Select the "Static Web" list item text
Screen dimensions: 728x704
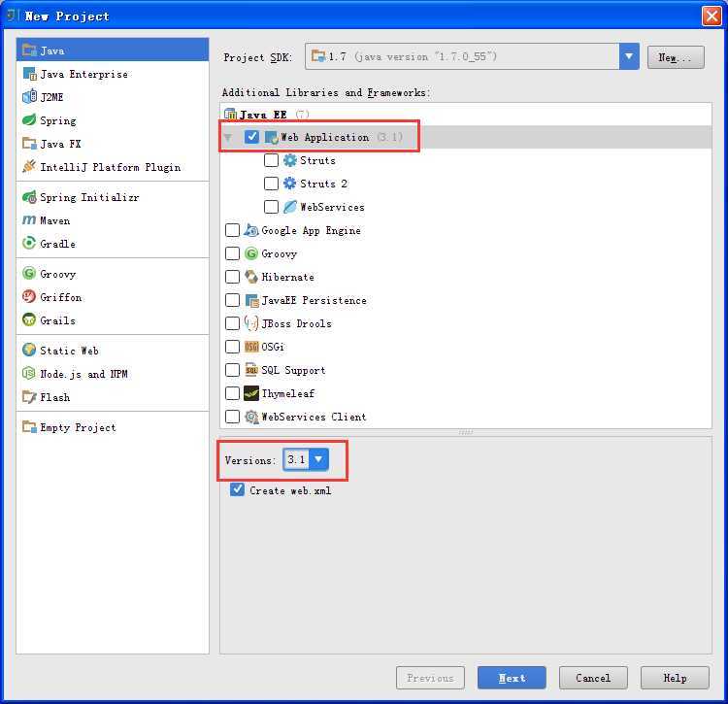coord(69,351)
